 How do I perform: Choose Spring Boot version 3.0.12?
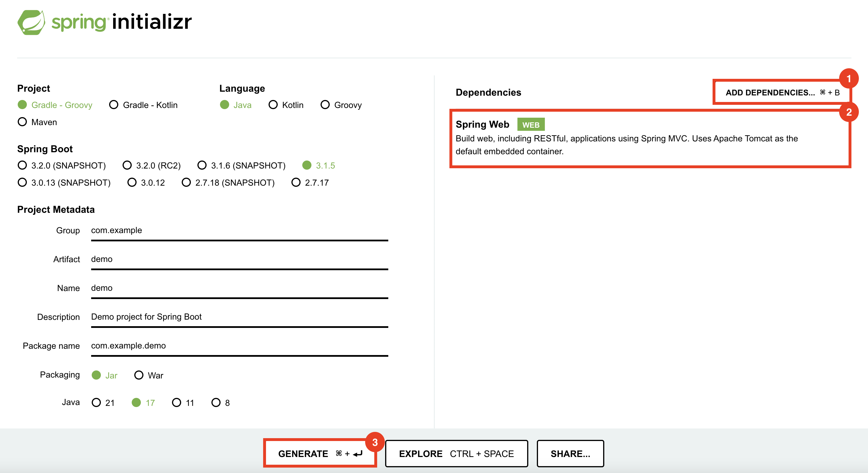[132, 183]
